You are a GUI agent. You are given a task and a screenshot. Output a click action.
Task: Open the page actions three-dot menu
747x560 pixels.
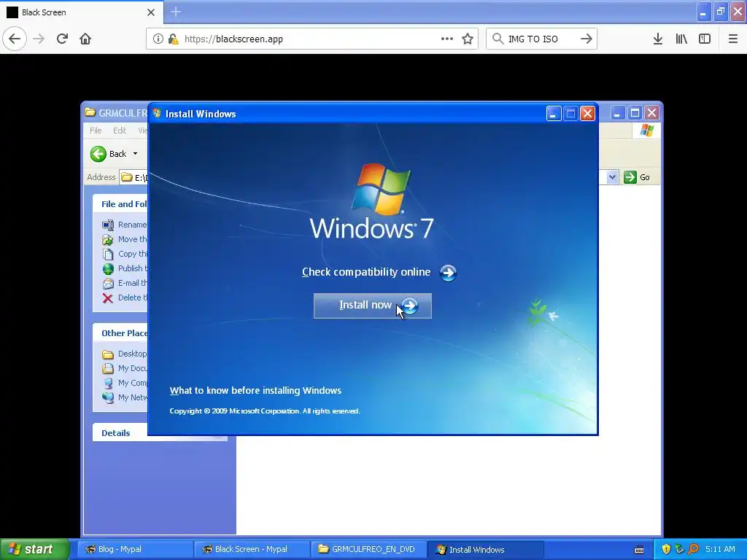(447, 39)
